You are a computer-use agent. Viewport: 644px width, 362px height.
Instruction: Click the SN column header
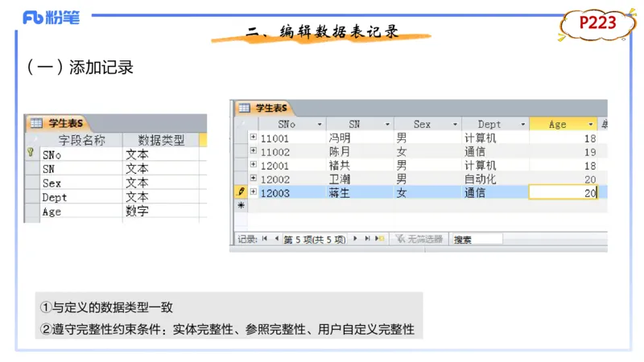point(360,125)
